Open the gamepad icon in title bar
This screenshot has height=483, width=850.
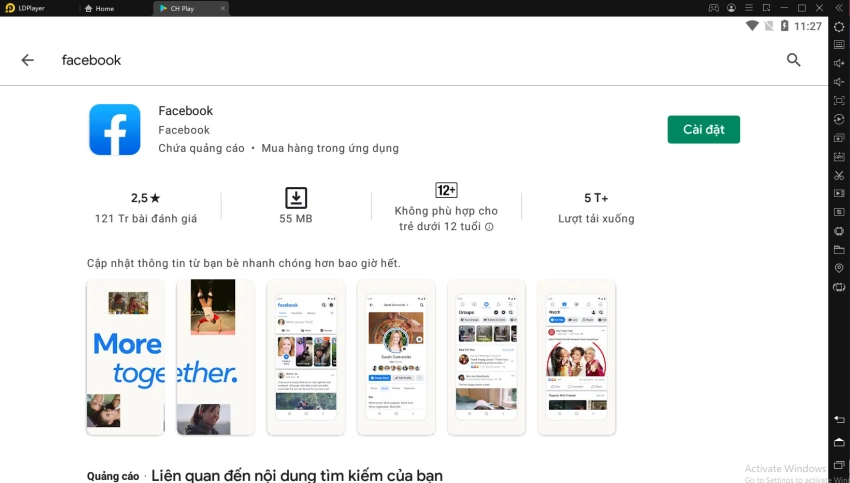[x=714, y=8]
